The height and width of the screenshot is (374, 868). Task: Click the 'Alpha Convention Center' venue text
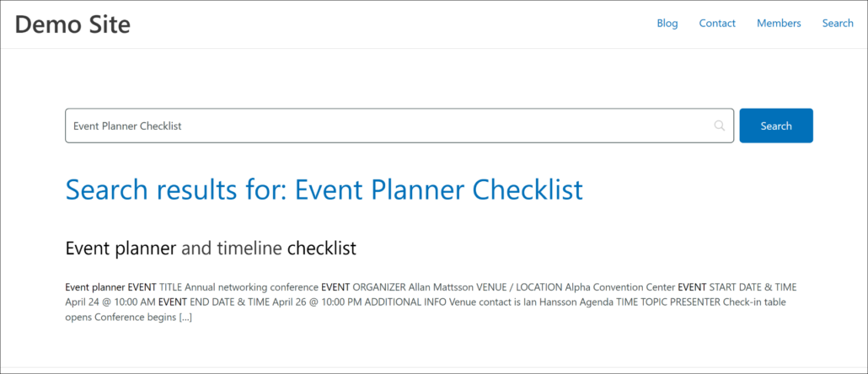(619, 287)
